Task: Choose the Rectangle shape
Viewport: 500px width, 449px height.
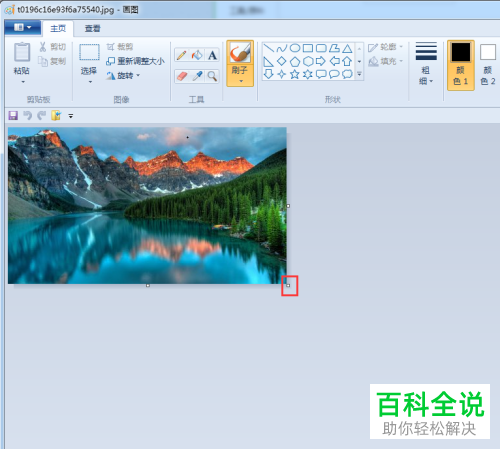Action: click(x=308, y=48)
